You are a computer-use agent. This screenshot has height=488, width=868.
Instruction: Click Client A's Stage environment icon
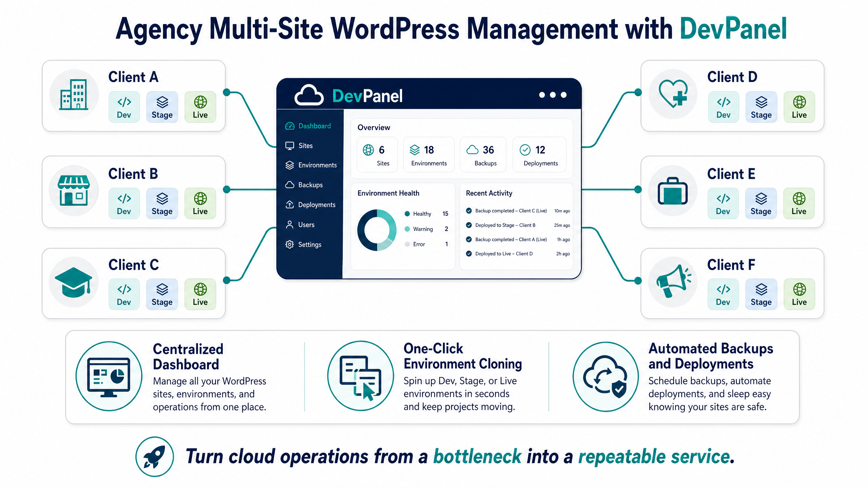tap(162, 107)
